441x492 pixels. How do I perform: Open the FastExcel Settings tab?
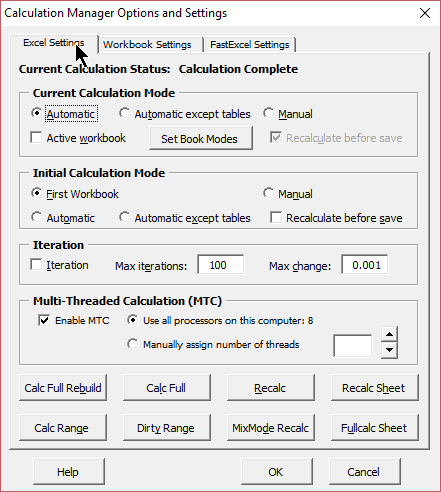(x=250, y=44)
